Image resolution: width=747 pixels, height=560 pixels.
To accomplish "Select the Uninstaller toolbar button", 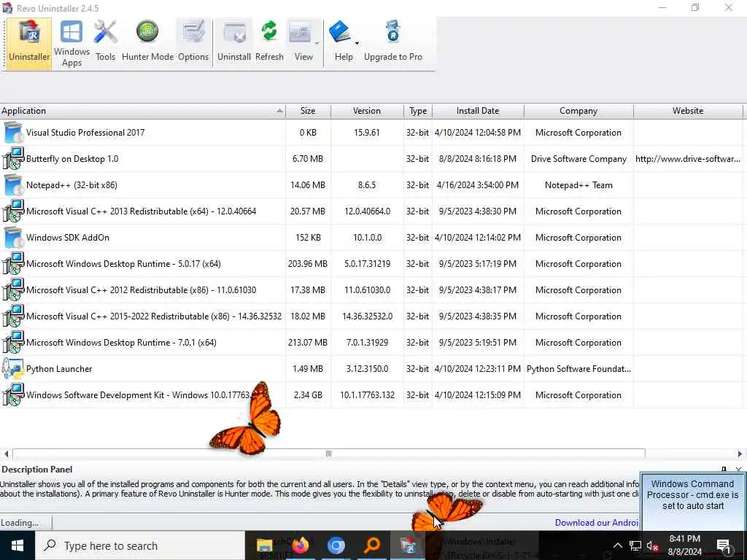I will [x=29, y=44].
